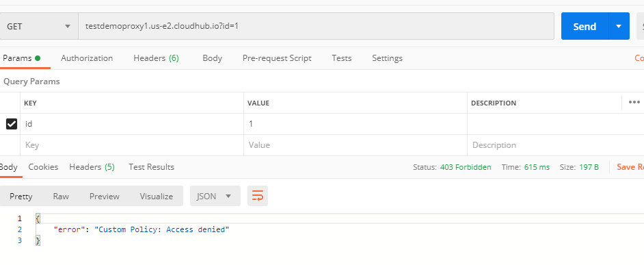
Task: Open the request Body tab
Action: coord(213,58)
